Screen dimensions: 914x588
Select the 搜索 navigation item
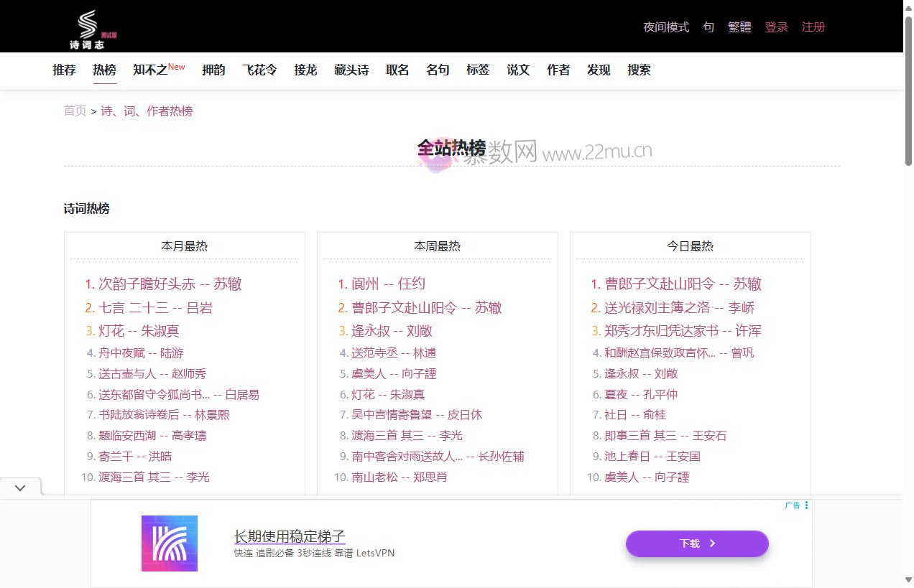pyautogui.click(x=639, y=70)
